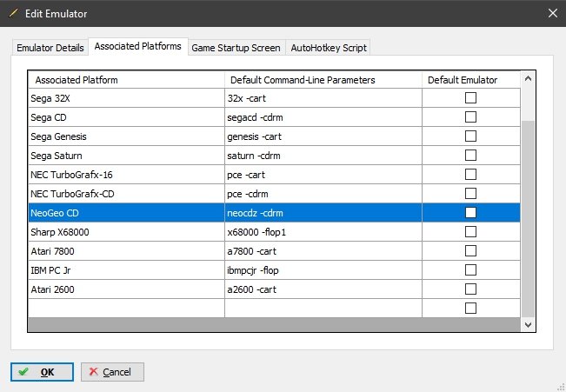The width and height of the screenshot is (566, 392).
Task: Check Default Emulator for Atari 2600
Action: [x=470, y=289]
